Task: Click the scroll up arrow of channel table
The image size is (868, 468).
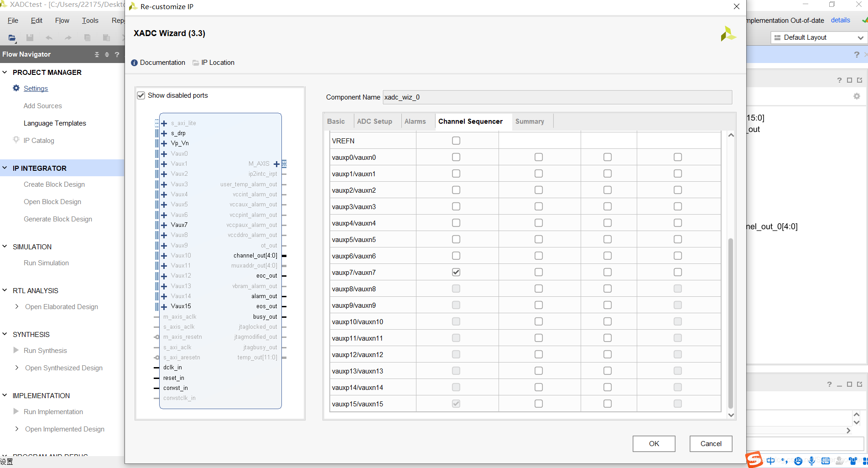Action: pos(731,135)
